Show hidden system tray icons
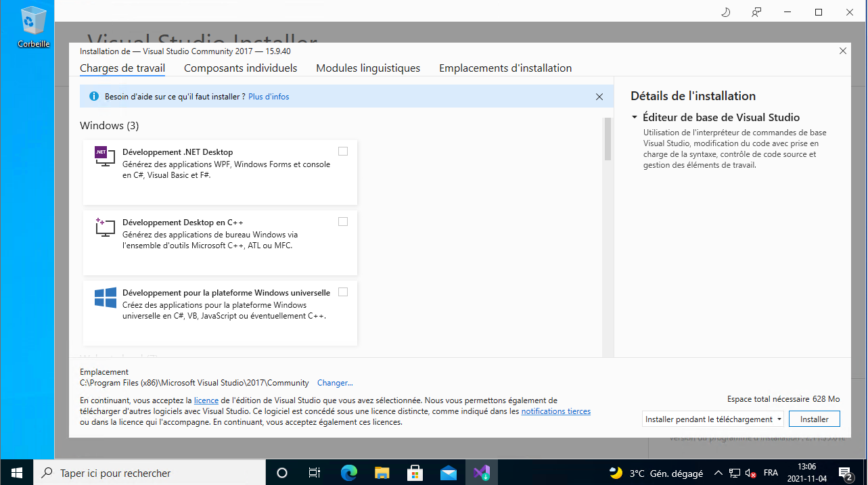 (x=717, y=473)
